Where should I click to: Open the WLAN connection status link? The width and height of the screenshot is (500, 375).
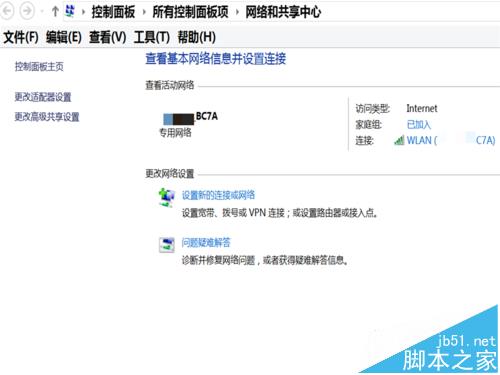tap(451, 140)
